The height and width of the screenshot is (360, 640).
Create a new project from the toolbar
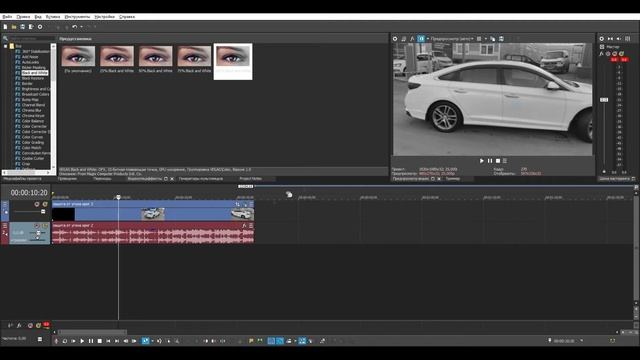(5, 27)
